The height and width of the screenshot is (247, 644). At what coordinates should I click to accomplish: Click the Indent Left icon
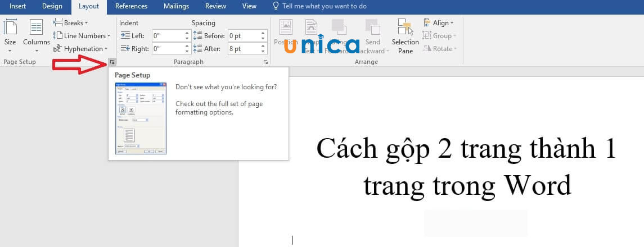point(125,35)
